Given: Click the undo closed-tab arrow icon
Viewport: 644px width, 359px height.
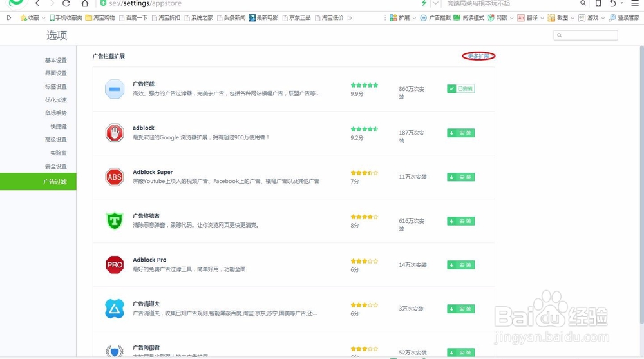Looking at the screenshot, I should 613,3.
